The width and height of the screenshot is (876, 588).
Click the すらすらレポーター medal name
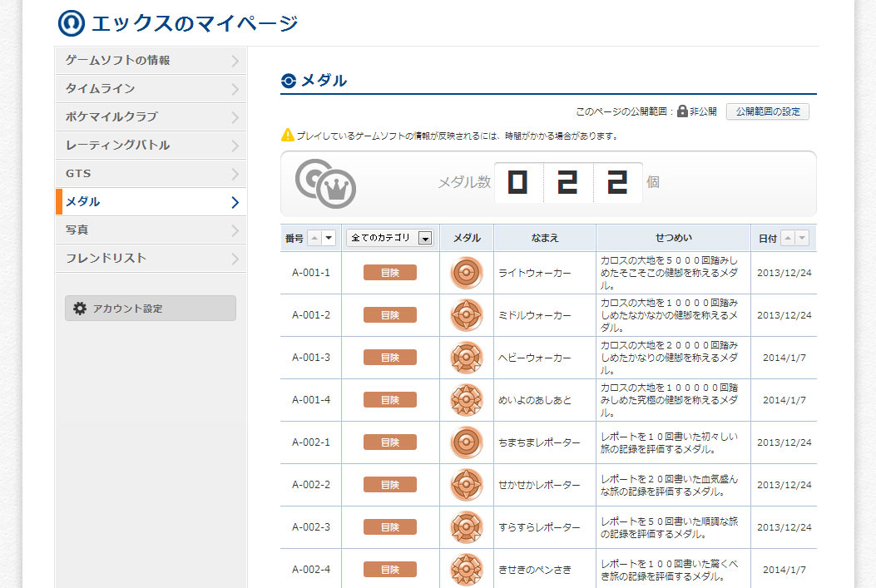point(539,527)
